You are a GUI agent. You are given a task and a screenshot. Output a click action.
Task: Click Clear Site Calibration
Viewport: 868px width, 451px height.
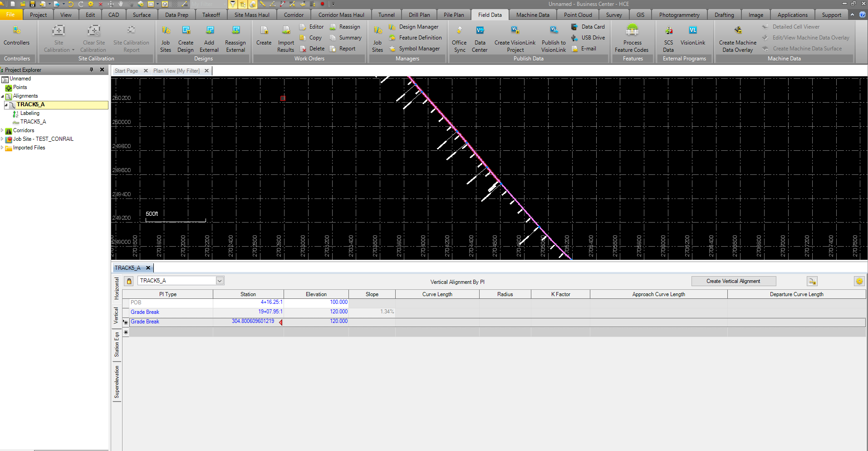(x=93, y=38)
